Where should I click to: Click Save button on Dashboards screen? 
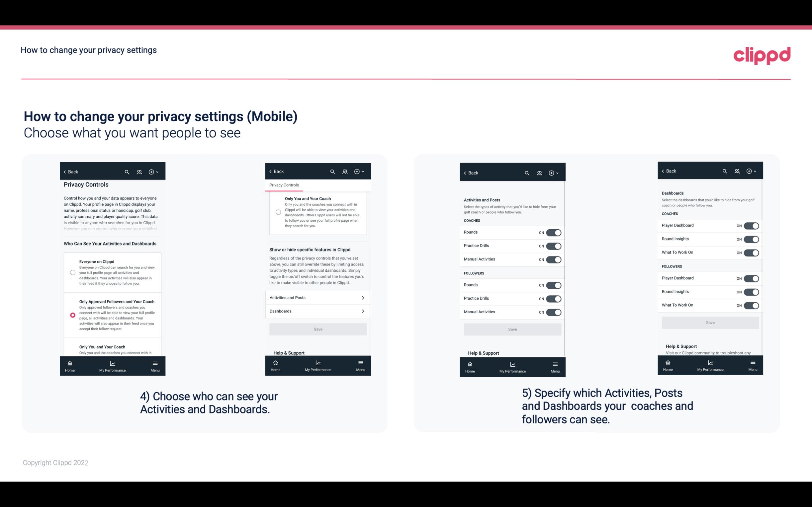pos(710,323)
